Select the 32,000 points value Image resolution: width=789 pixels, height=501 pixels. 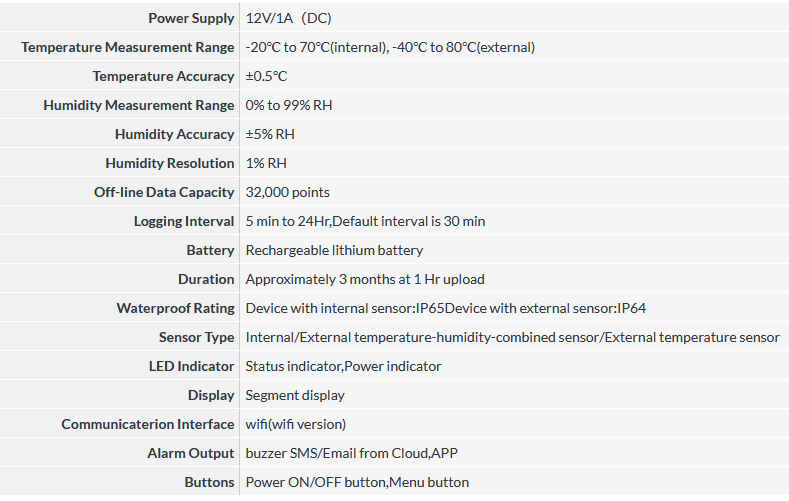tap(287, 192)
